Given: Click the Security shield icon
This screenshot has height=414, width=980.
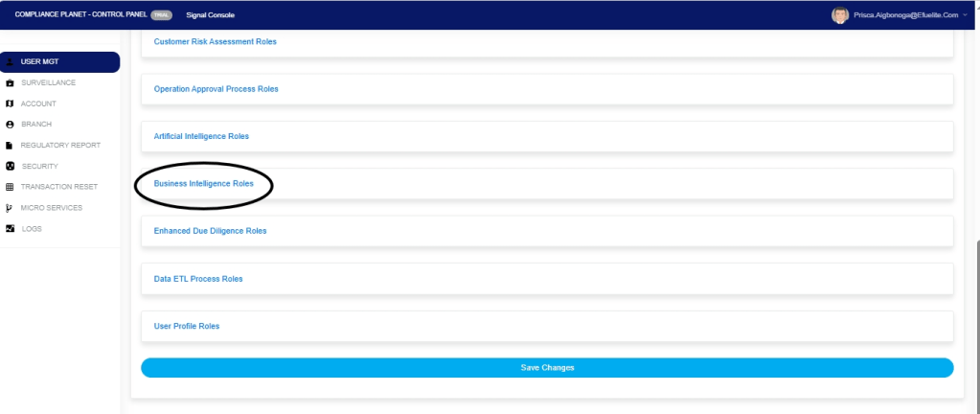Looking at the screenshot, I should [x=10, y=166].
